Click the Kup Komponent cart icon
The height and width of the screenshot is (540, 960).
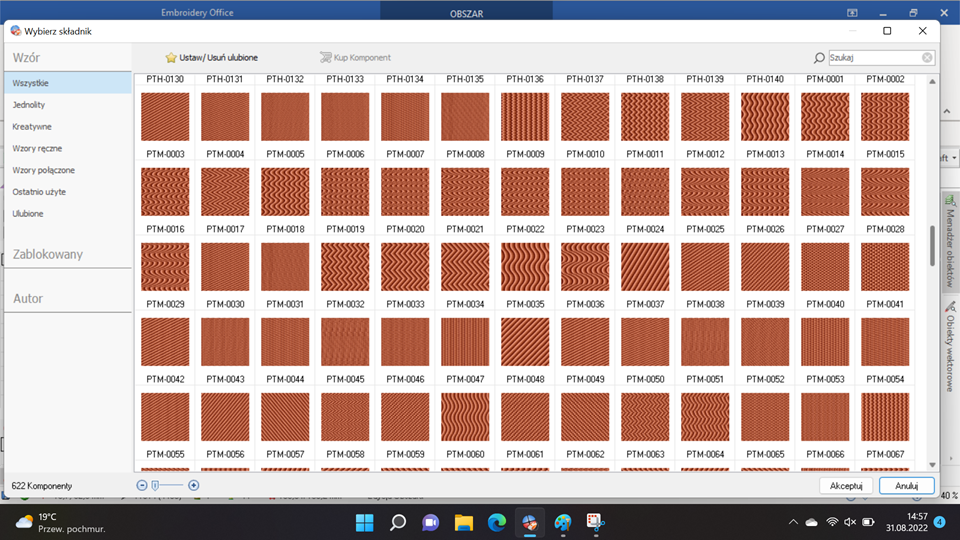tap(326, 58)
